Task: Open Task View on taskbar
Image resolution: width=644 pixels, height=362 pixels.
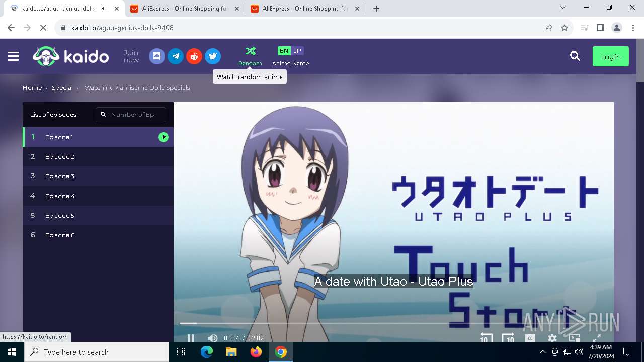Action: [x=181, y=352]
